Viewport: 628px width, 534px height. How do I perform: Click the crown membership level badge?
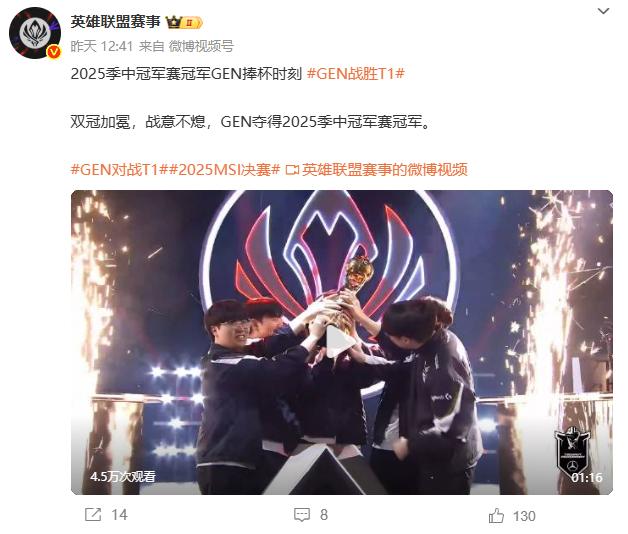point(184,22)
